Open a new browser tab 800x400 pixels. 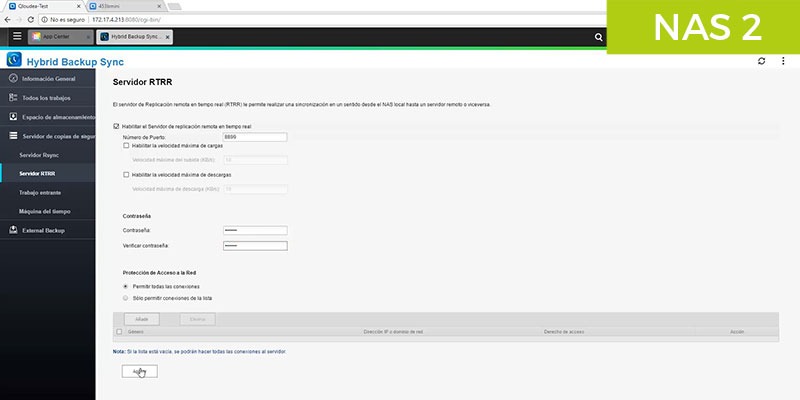(x=174, y=7)
